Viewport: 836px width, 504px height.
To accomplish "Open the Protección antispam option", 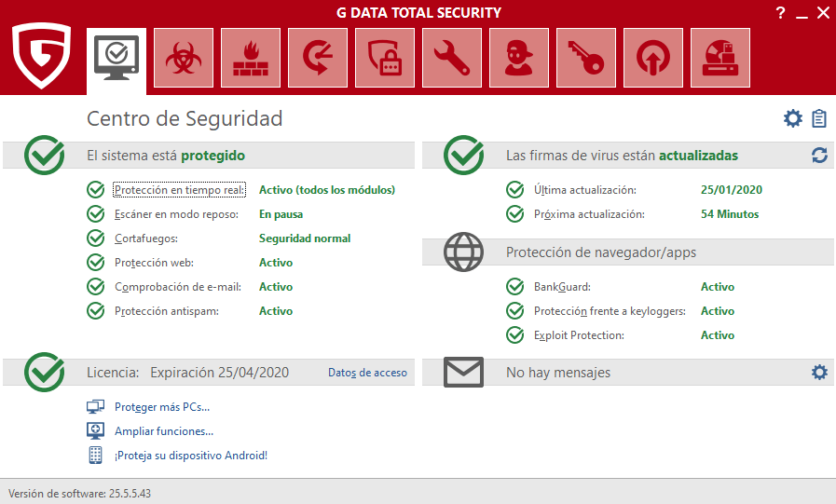I will pyautogui.click(x=167, y=311).
